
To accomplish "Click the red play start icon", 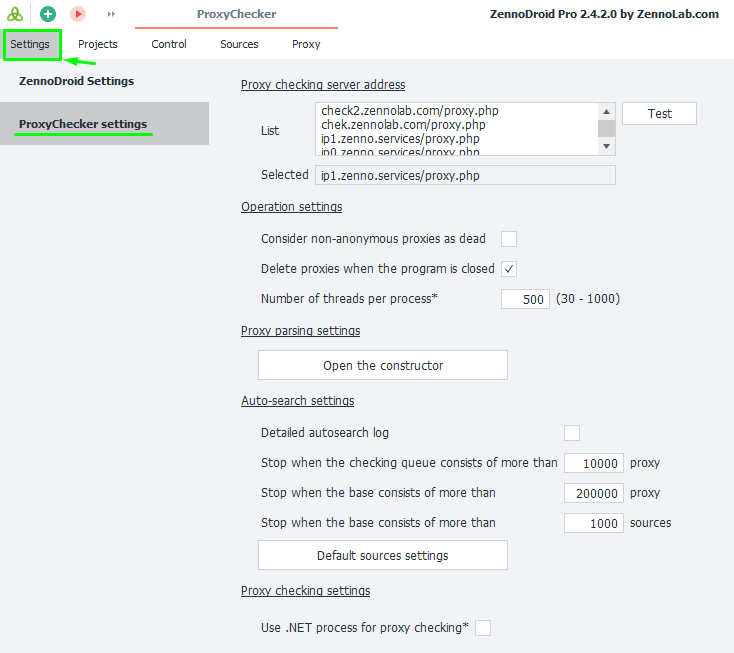I will (x=78, y=14).
